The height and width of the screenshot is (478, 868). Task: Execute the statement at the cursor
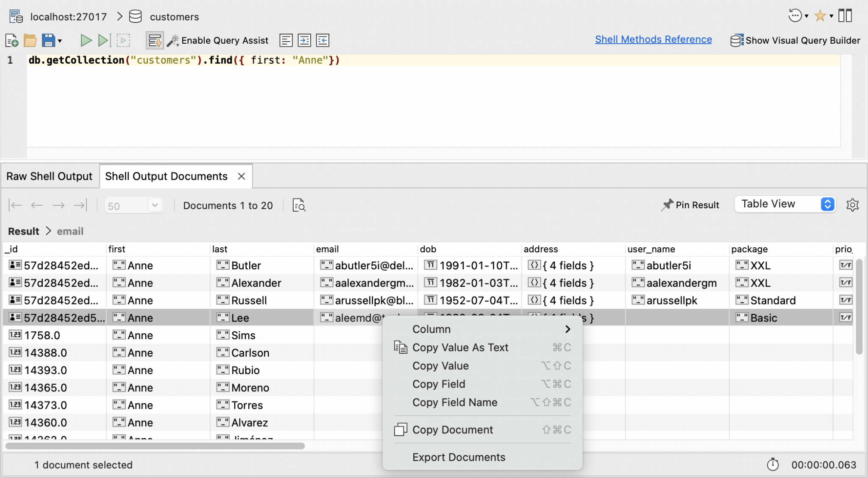(x=104, y=40)
